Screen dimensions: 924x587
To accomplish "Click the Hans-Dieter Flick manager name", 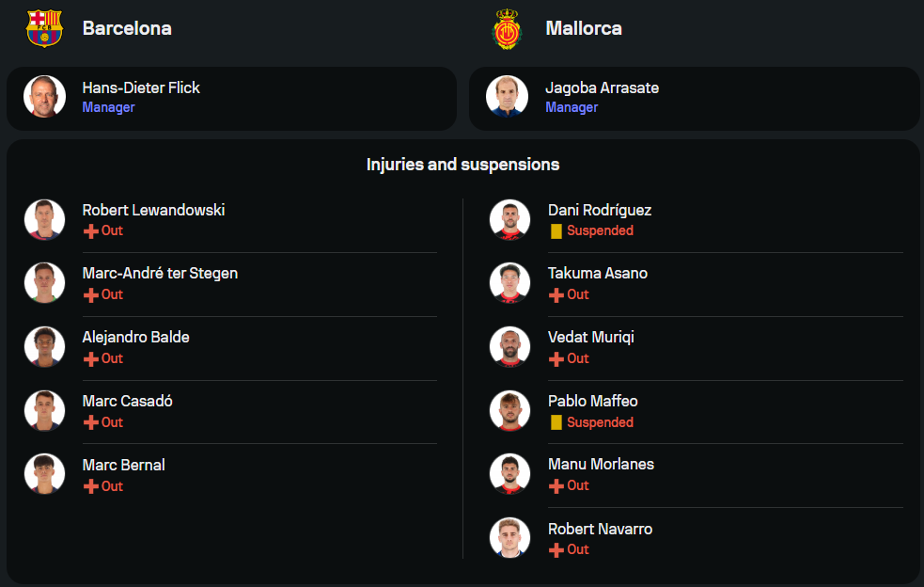I will click(141, 87).
